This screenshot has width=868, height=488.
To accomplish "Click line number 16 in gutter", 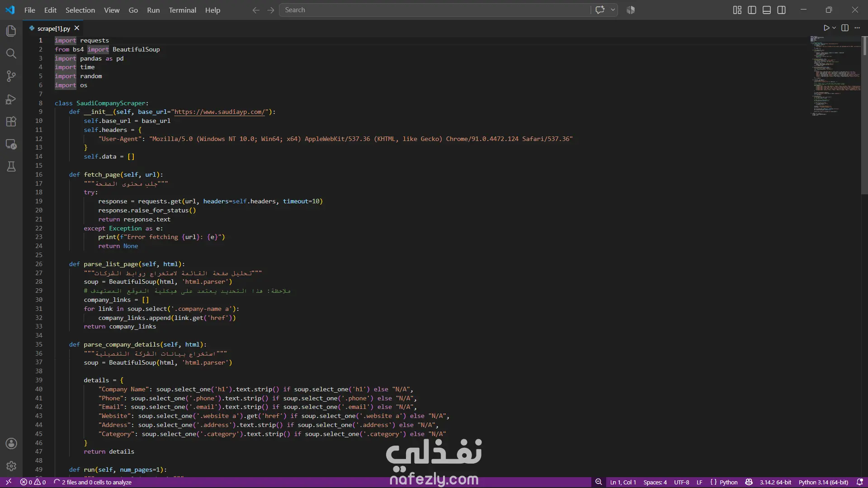I will [39, 174].
